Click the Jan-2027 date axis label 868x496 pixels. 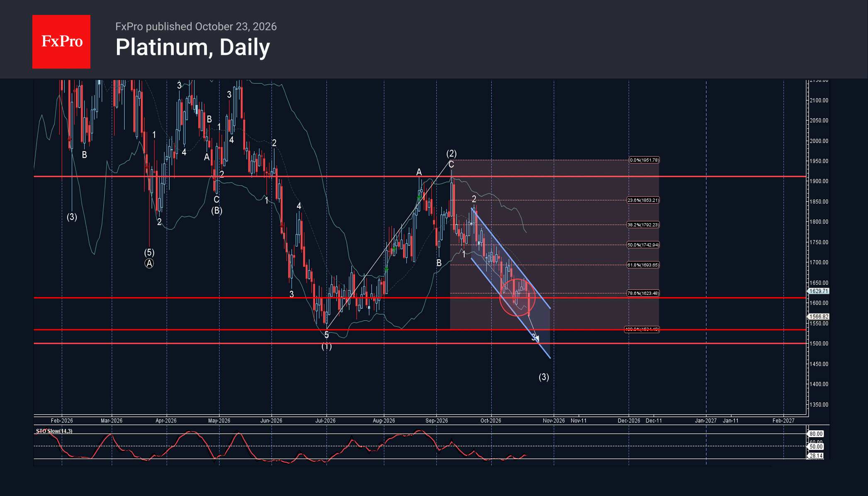click(x=706, y=421)
